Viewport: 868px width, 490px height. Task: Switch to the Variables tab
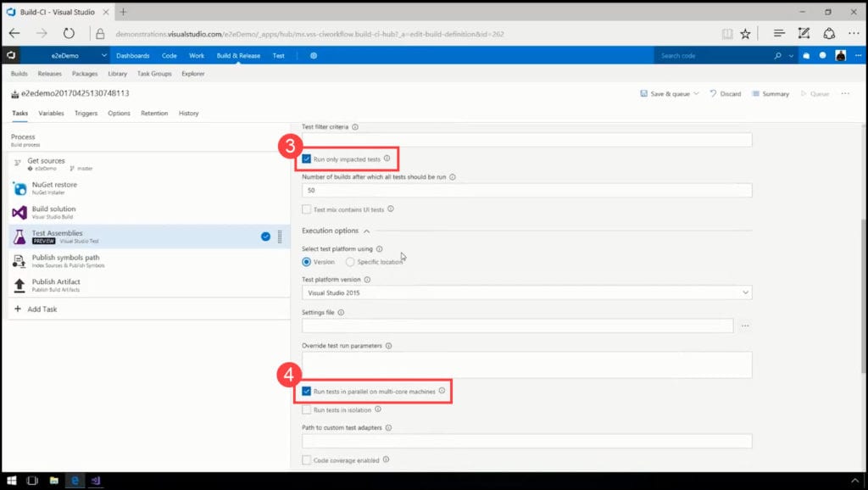pyautogui.click(x=51, y=113)
